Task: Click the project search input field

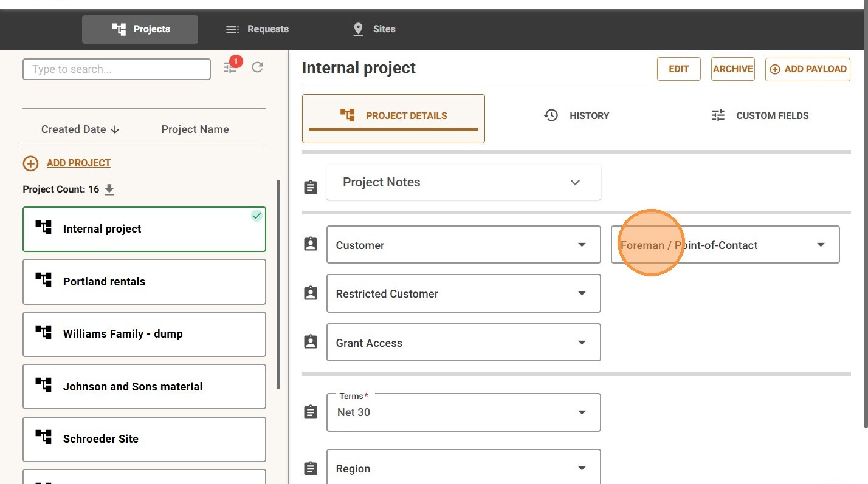Action: point(117,69)
